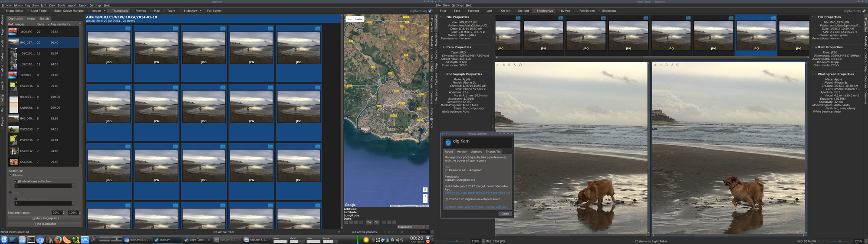Screen dimensions: 868x244
Task: Open the albums collection combo box
Action: coord(44,186)
